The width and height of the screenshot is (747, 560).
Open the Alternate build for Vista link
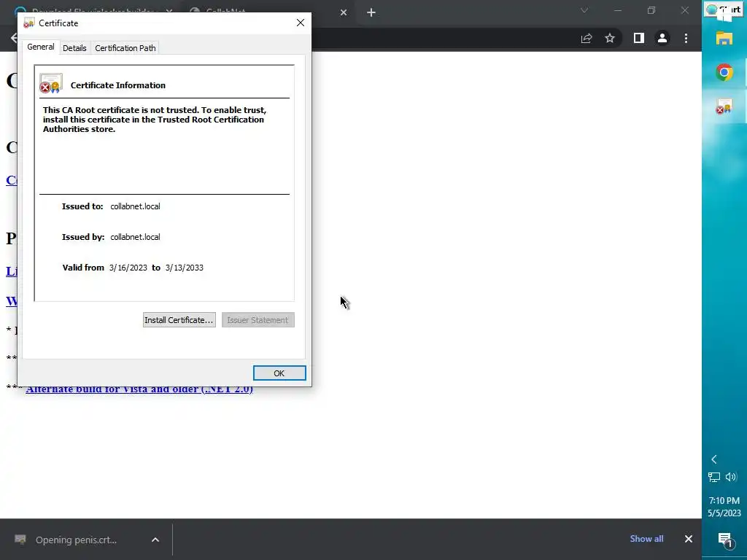coord(139,389)
